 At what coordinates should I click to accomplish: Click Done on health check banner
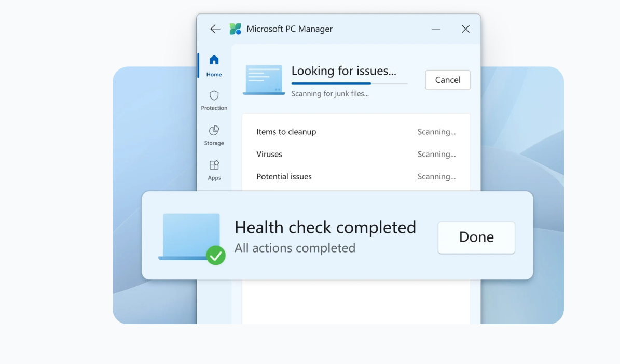coord(476,237)
